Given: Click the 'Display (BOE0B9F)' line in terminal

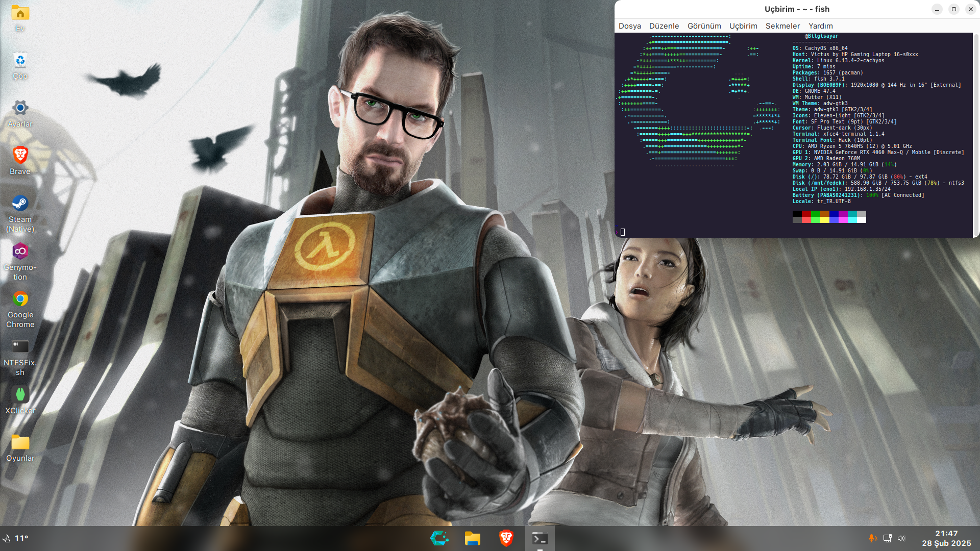Looking at the screenshot, I should click(877, 85).
